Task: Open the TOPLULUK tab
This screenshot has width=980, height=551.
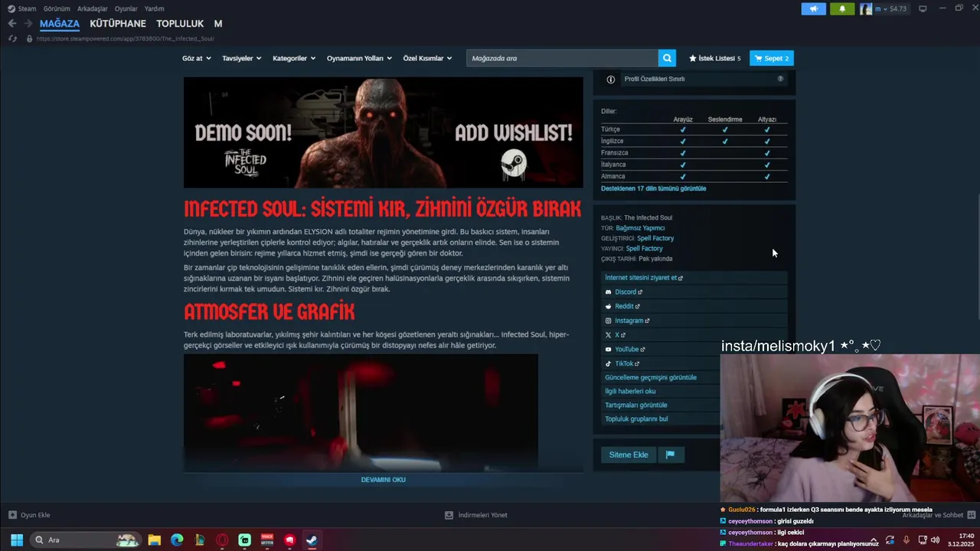Action: point(180,24)
